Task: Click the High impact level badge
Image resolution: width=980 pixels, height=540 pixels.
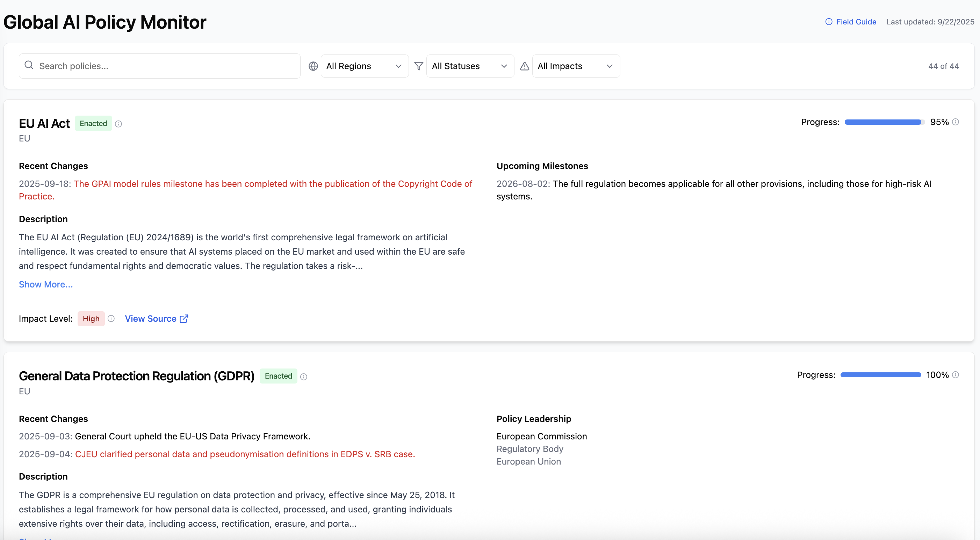Action: (x=91, y=319)
